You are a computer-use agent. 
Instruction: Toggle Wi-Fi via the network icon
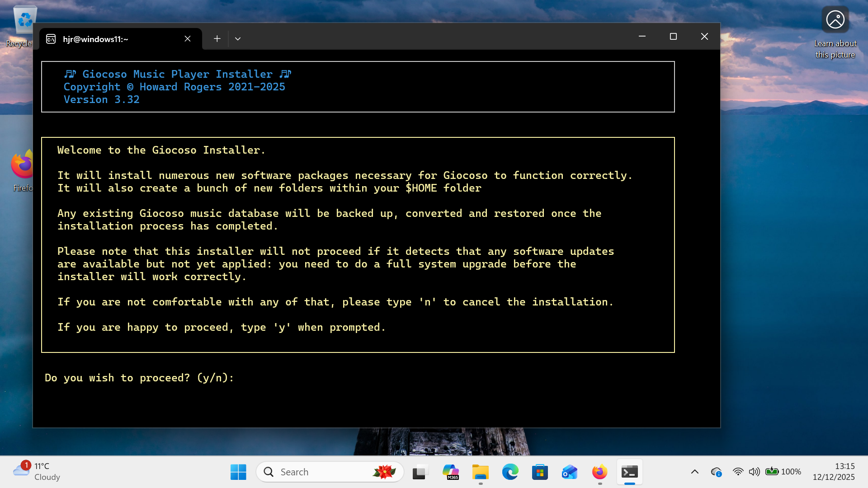pos(738,472)
